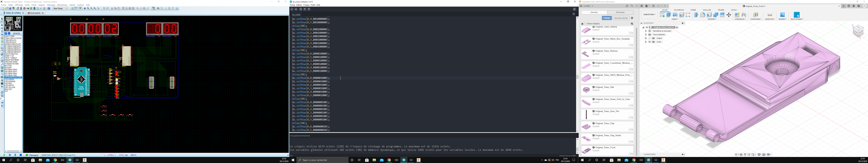This screenshot has width=868, height=163.
Task: Click Fusion 360 ViewCube navigation cube
Action: tap(859, 31)
